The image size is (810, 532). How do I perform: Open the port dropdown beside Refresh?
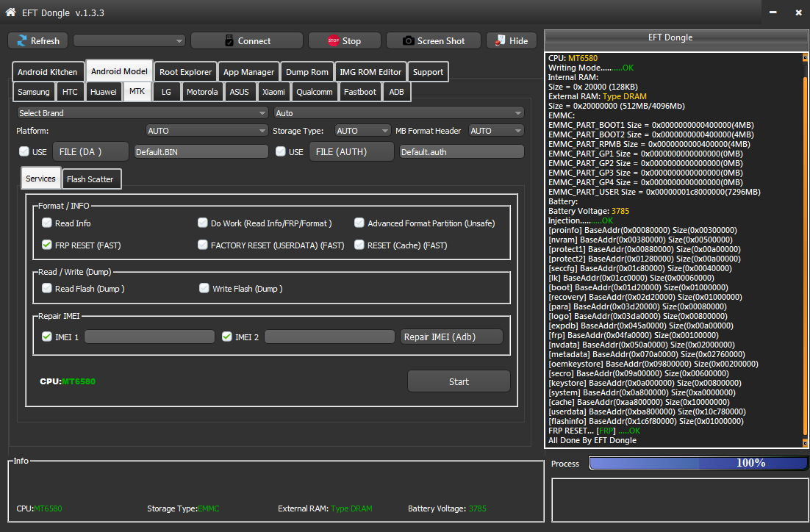[x=129, y=41]
